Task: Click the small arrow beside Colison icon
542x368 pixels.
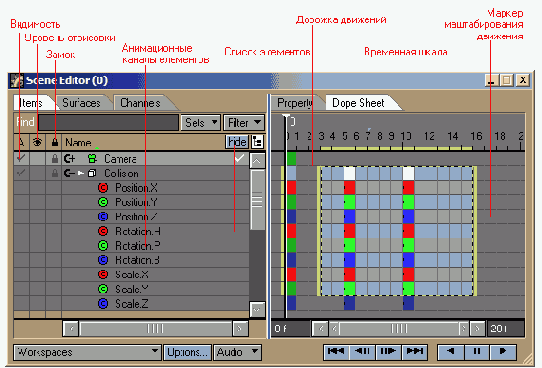Action: point(81,173)
